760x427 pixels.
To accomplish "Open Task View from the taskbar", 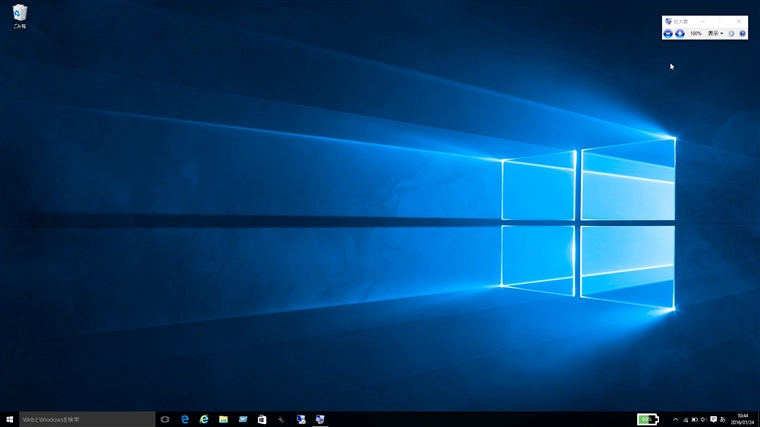I will [165, 419].
